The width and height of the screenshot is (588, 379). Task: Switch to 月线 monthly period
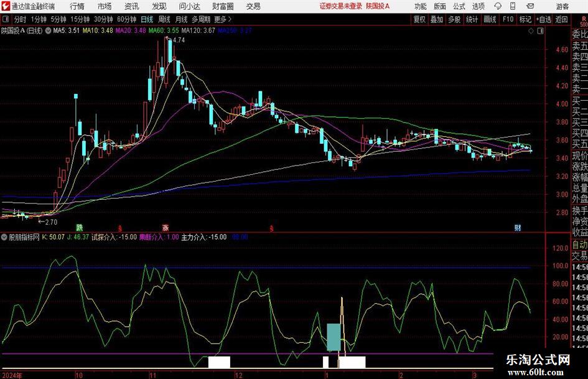(x=181, y=19)
